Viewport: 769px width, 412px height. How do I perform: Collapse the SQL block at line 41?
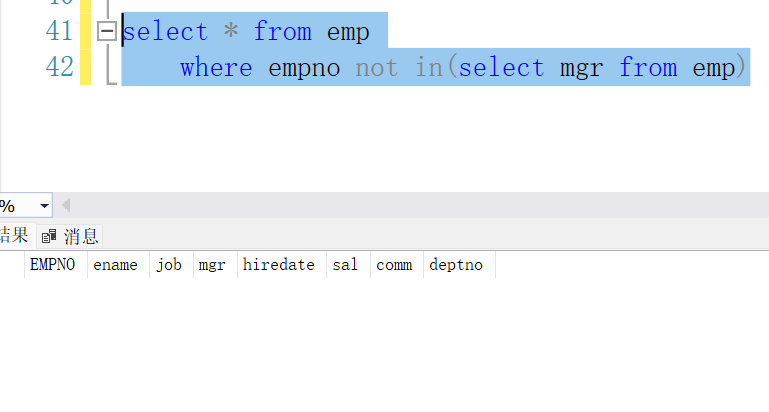click(106, 31)
